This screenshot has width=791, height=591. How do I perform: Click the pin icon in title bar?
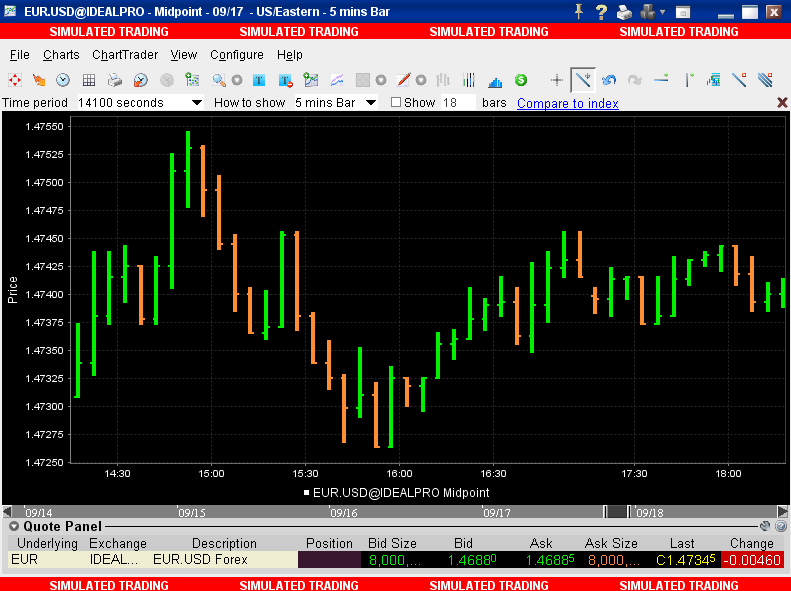579,11
